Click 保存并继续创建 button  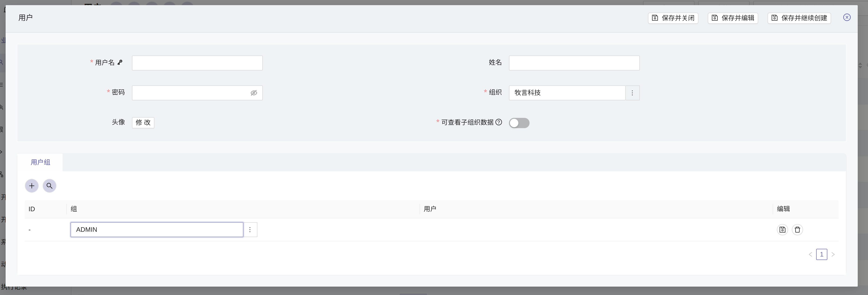tap(799, 18)
